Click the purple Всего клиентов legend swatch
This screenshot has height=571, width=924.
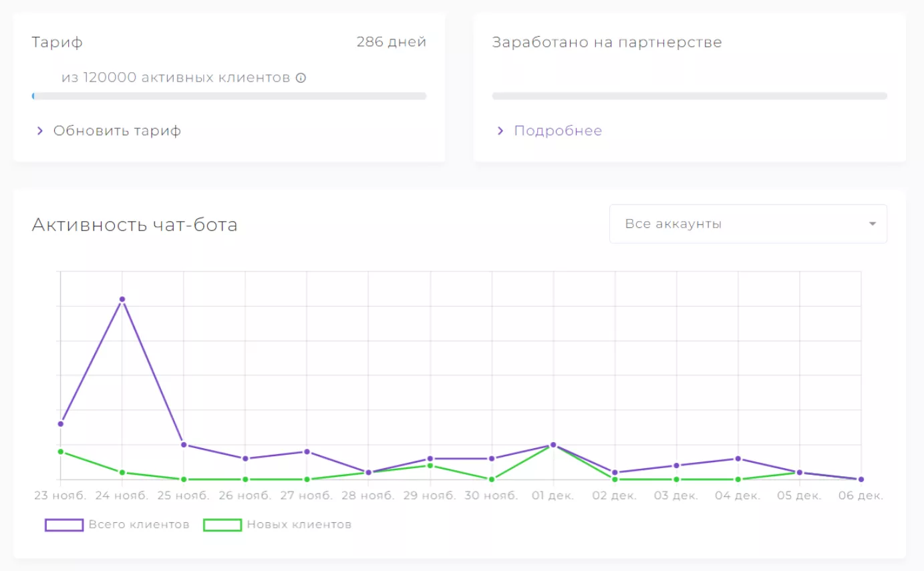click(x=64, y=525)
